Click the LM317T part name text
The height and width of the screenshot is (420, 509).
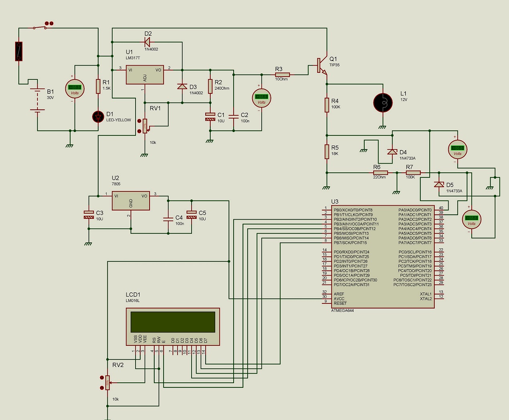(133, 58)
